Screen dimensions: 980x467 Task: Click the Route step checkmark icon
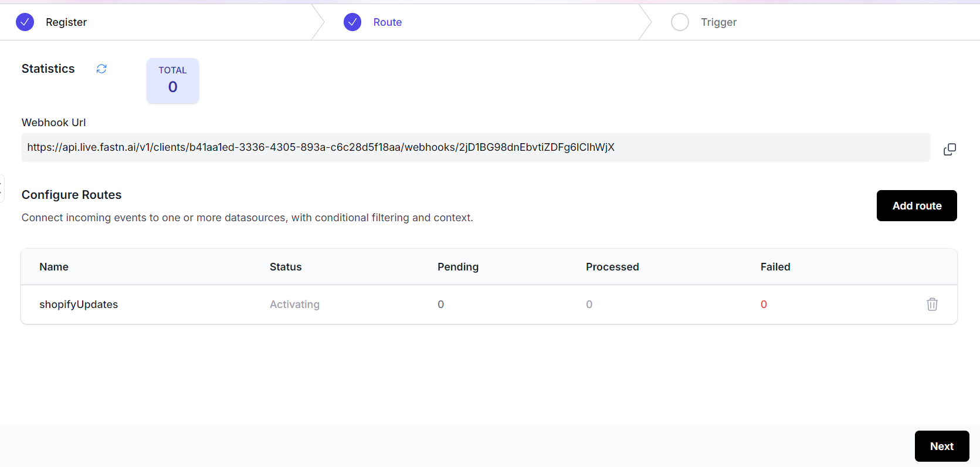tap(352, 22)
